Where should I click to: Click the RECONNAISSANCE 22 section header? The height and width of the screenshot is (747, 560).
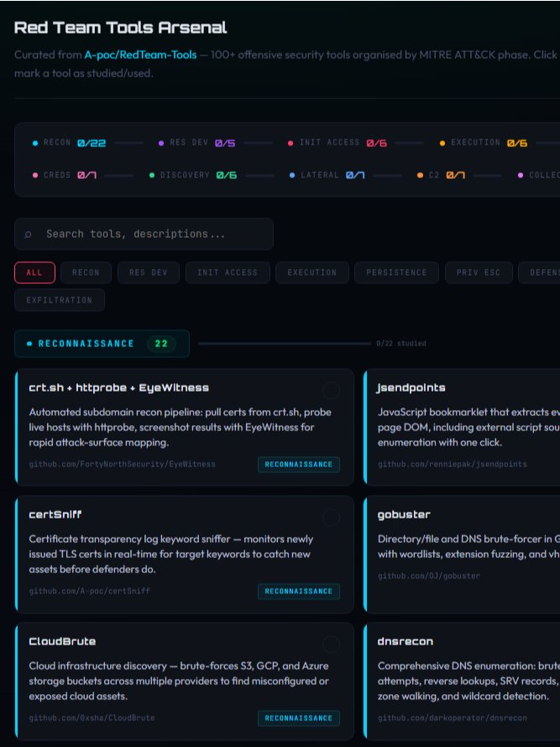point(102,344)
